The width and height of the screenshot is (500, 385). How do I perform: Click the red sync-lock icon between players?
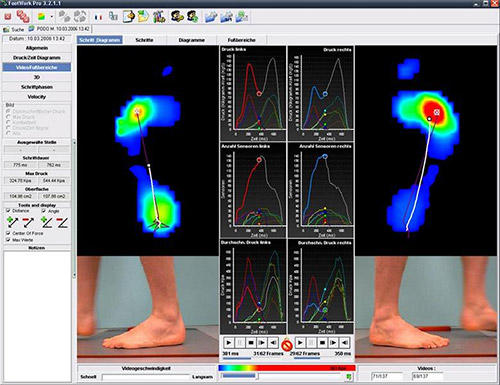(x=287, y=345)
